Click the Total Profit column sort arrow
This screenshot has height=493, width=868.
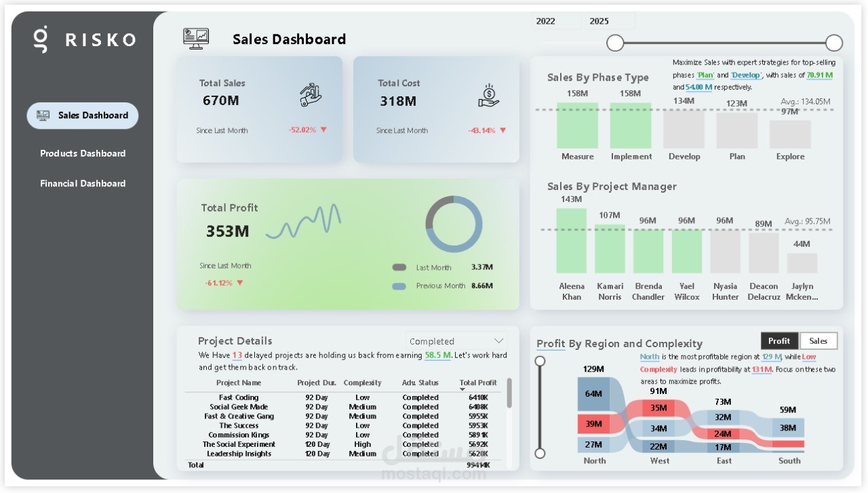point(463,389)
